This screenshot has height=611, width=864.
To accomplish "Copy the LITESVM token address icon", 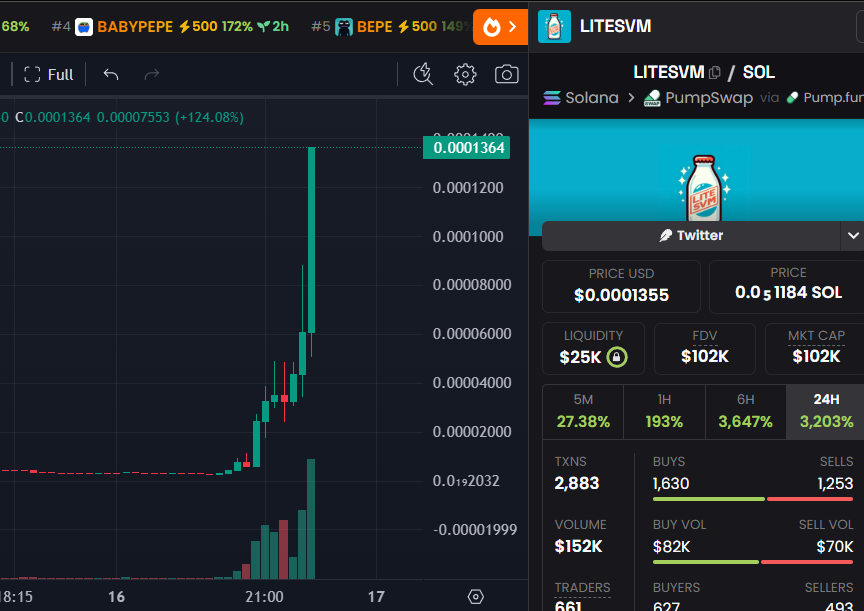I will 715,72.
